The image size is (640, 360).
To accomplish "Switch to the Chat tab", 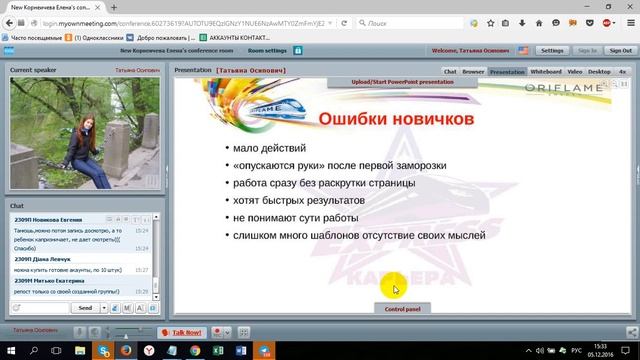I will [450, 71].
